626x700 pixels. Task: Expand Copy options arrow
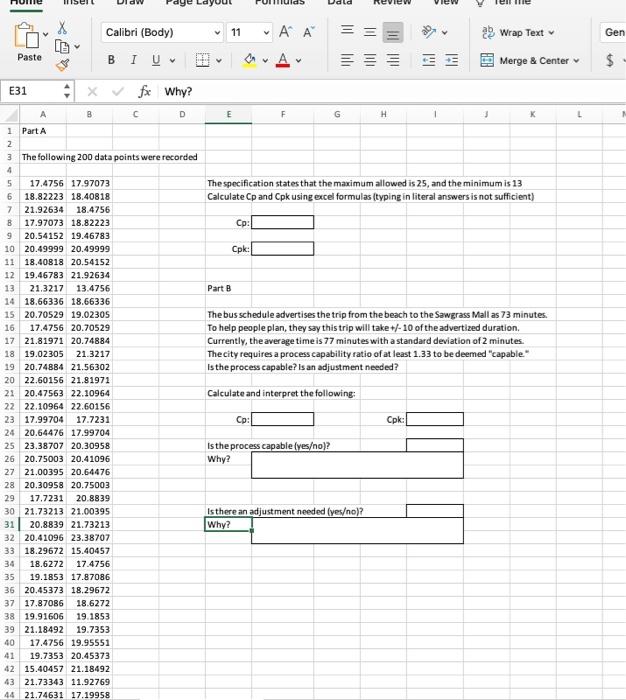tap(77, 46)
